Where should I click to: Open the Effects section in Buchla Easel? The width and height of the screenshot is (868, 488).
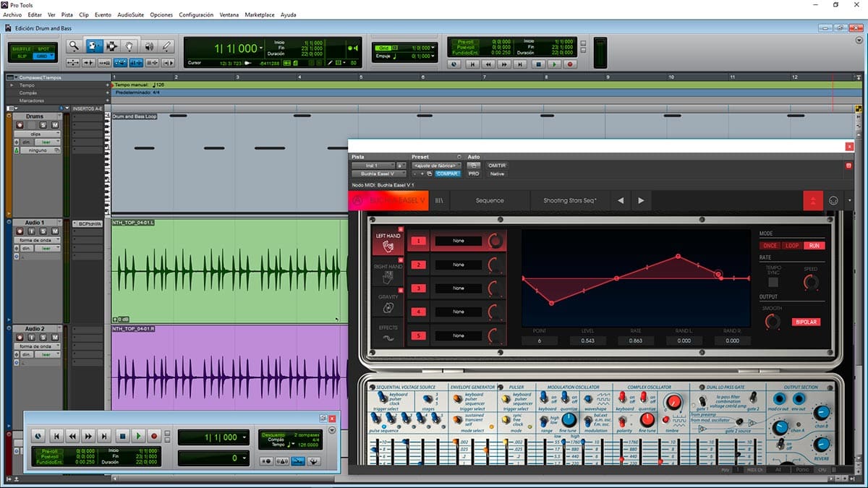coord(388,334)
